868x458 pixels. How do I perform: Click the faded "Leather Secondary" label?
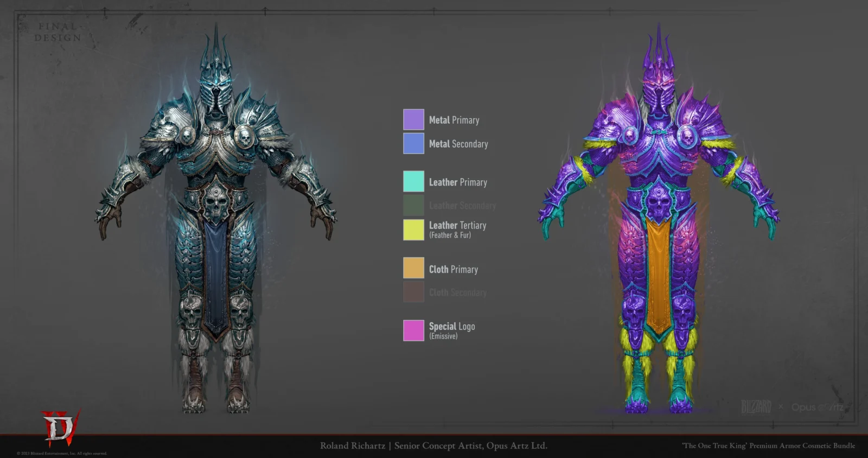pyautogui.click(x=462, y=206)
